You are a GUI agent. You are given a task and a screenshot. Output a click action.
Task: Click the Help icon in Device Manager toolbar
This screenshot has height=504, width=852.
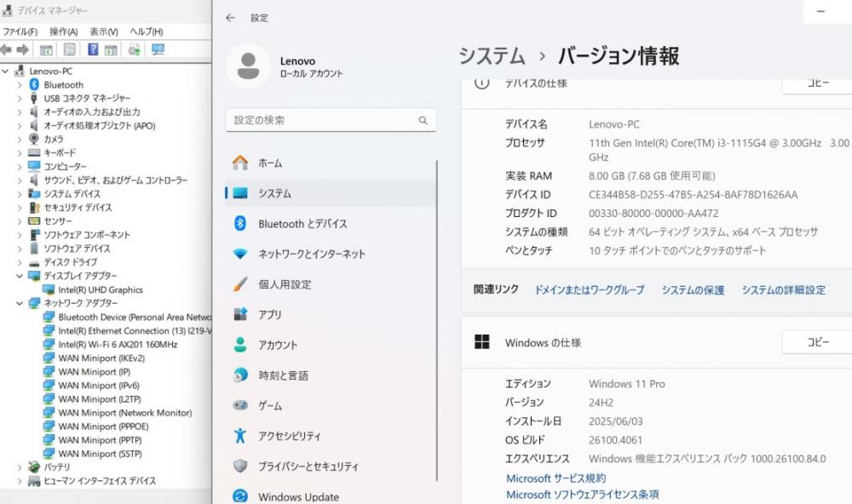coord(93,50)
